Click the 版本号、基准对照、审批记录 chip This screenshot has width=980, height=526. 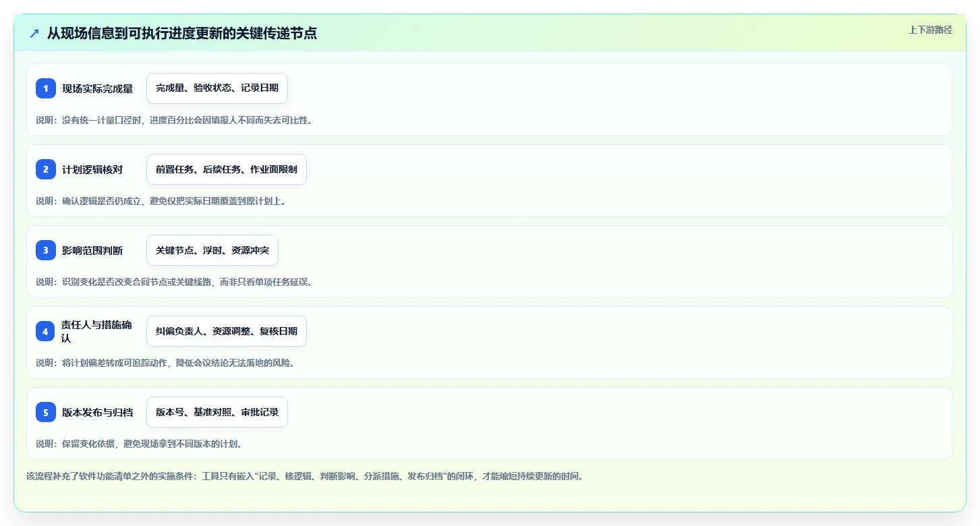217,412
